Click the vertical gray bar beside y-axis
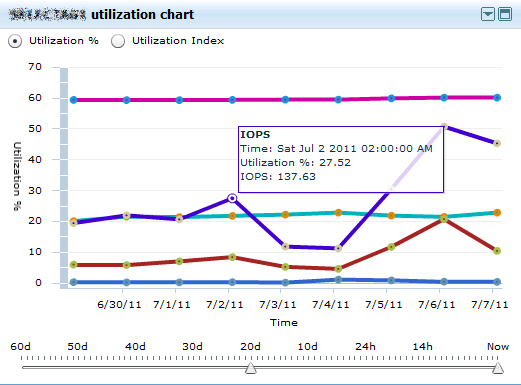The height and width of the screenshot is (385, 521). (x=64, y=178)
